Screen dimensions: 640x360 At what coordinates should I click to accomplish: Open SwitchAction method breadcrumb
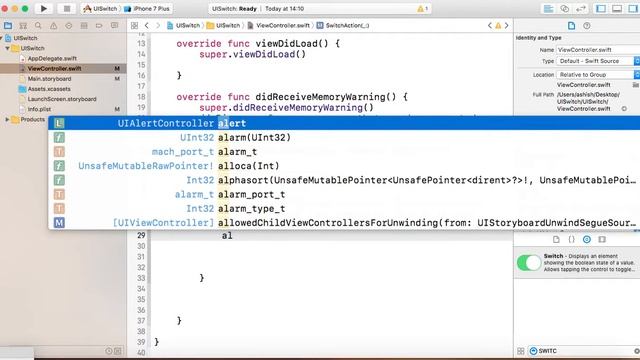343,25
